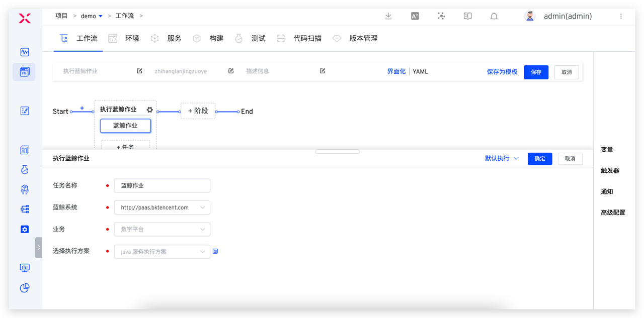Click the 项目 breadcrumb
The image size is (644, 318).
[61, 16]
